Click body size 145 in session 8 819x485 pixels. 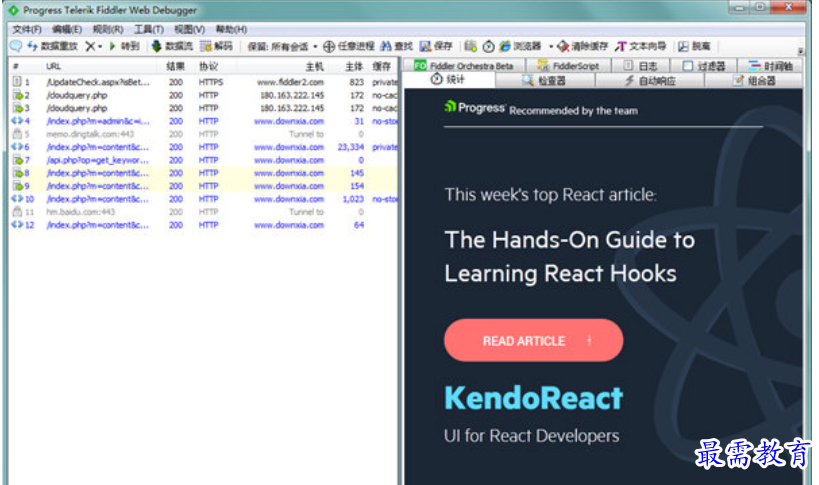pyautogui.click(x=357, y=173)
